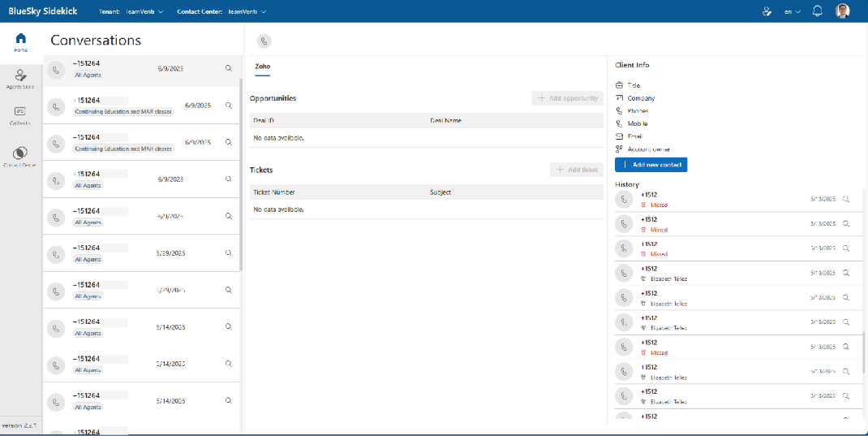Click the Phones field label
The width and height of the screenshot is (868, 436).
click(x=638, y=110)
